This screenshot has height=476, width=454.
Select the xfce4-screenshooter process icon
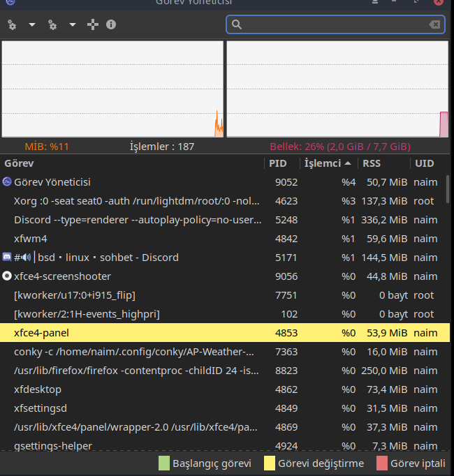7,276
